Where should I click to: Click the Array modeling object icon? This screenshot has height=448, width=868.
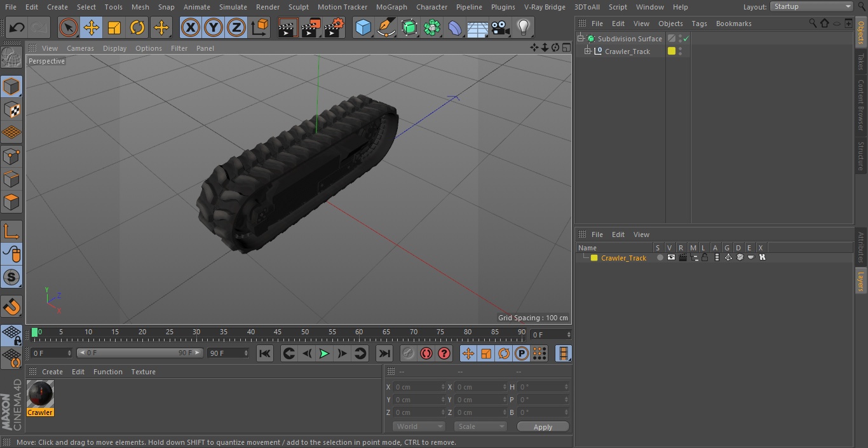[432, 27]
